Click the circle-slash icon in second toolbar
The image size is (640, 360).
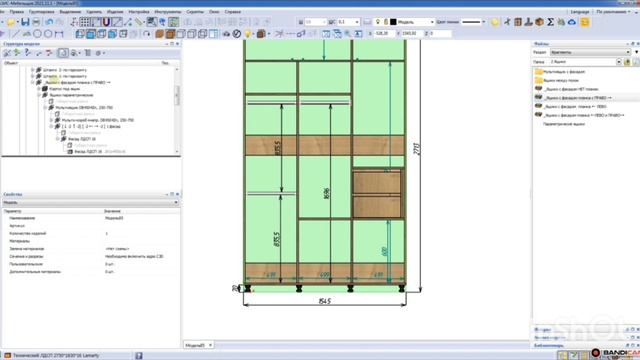pos(237,34)
